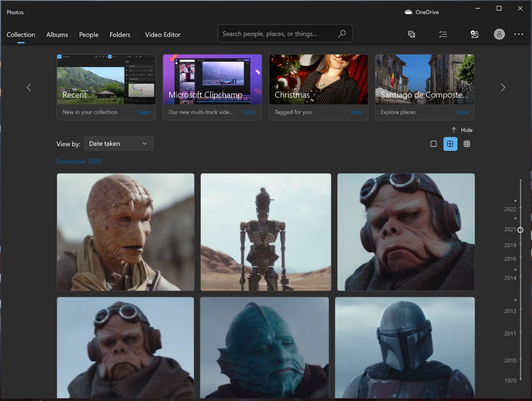This screenshot has width=532, height=401.
Task: Open the droid standing in desert photo
Action: (266, 232)
